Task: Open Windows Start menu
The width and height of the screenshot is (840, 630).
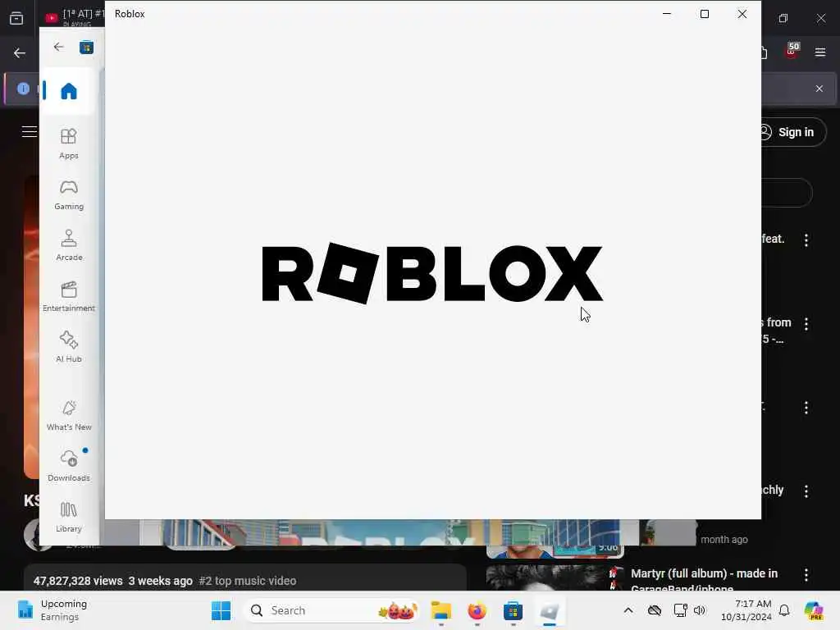Action: click(x=221, y=610)
